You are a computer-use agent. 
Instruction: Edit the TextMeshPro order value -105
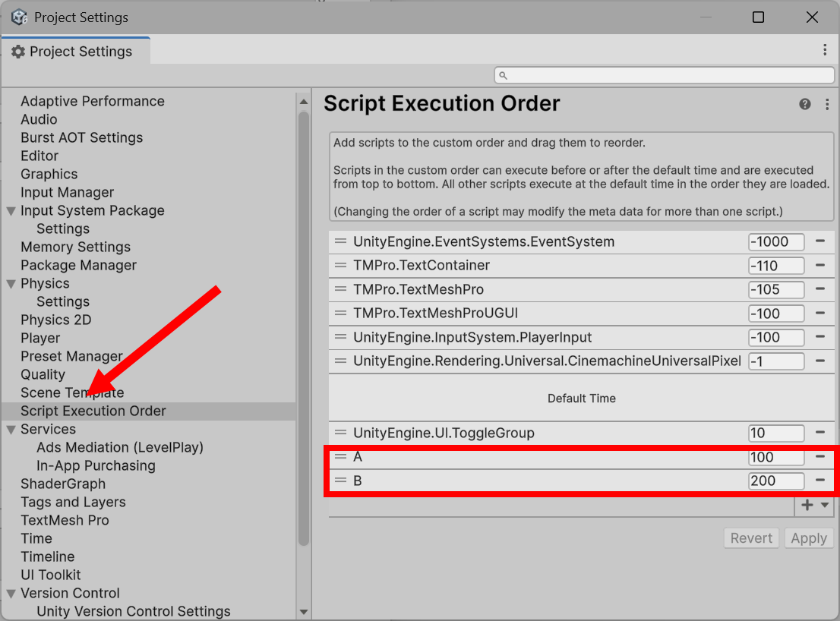click(x=776, y=289)
